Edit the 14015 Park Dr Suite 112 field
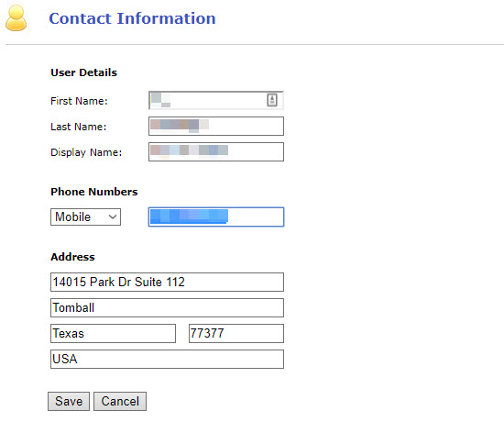The image size is (504, 422). (167, 282)
